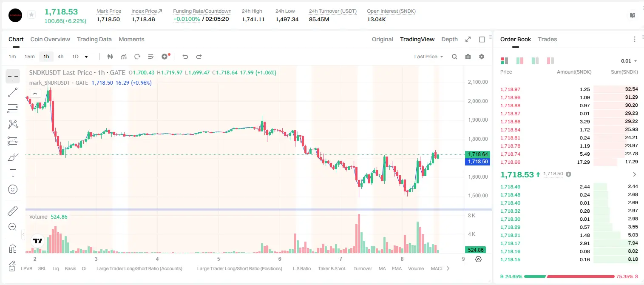
Task: Open the Last Price dropdown
Action: 428,57
